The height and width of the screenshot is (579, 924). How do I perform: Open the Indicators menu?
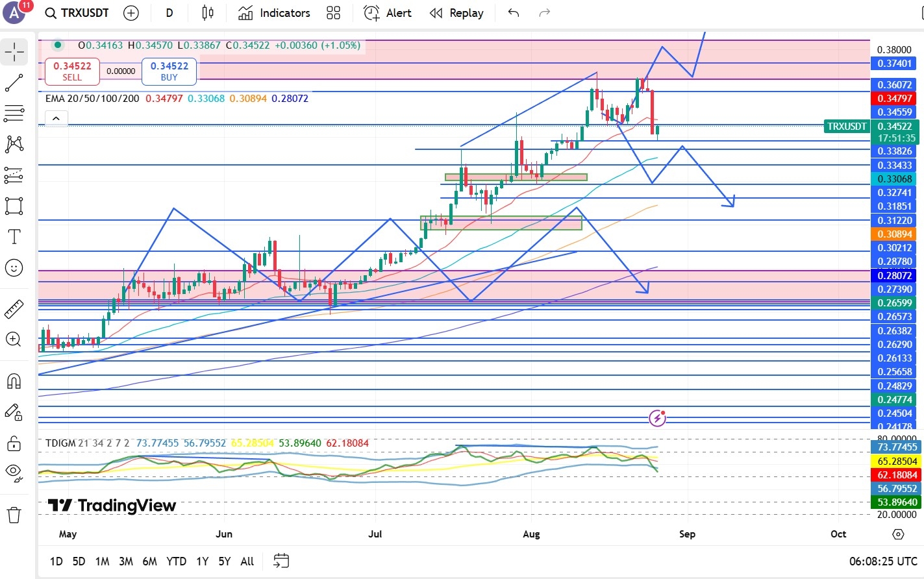pyautogui.click(x=274, y=13)
